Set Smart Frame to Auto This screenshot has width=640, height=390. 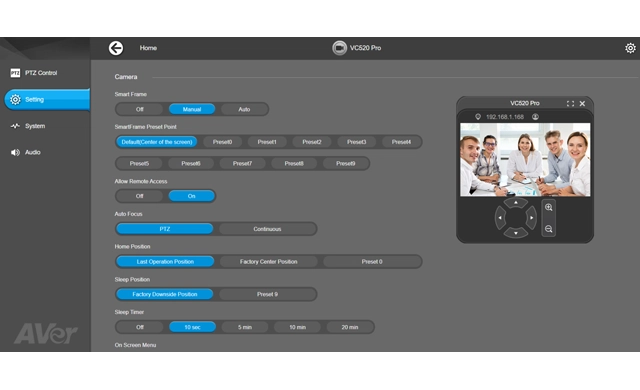244,109
